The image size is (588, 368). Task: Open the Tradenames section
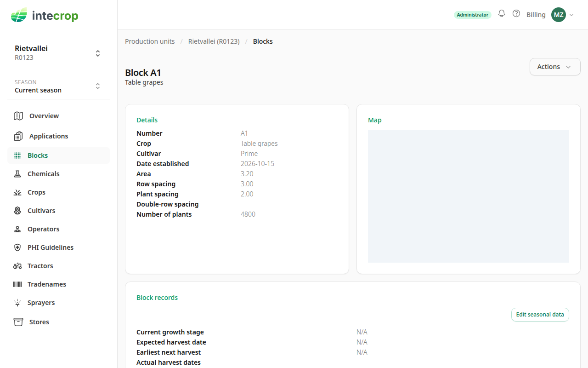pyautogui.click(x=47, y=284)
